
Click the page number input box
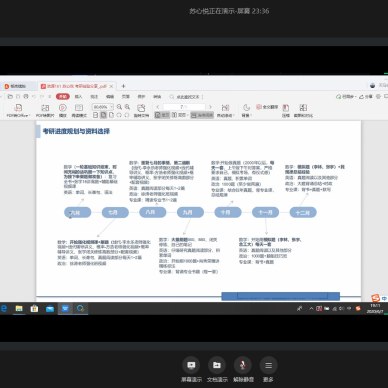[x=184, y=107]
